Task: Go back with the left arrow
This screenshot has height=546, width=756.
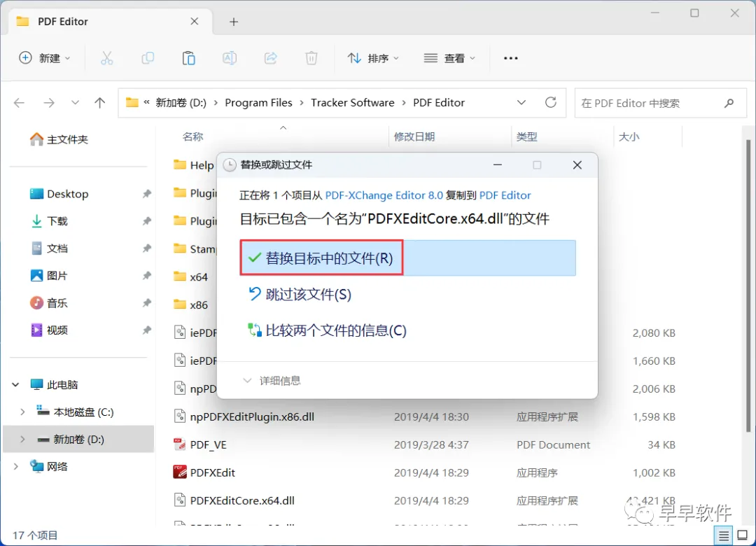Action: click(20, 103)
